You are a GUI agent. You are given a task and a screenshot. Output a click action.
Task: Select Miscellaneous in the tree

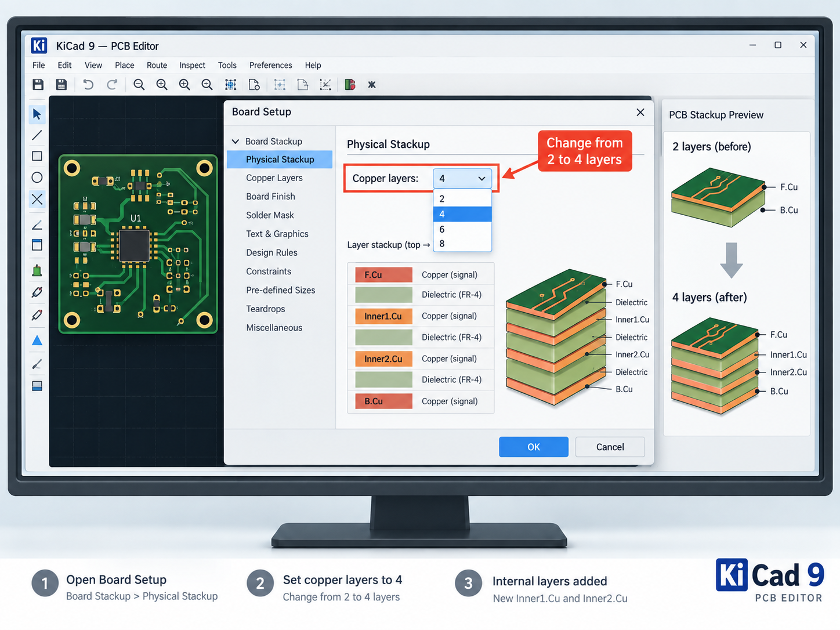[x=274, y=328]
